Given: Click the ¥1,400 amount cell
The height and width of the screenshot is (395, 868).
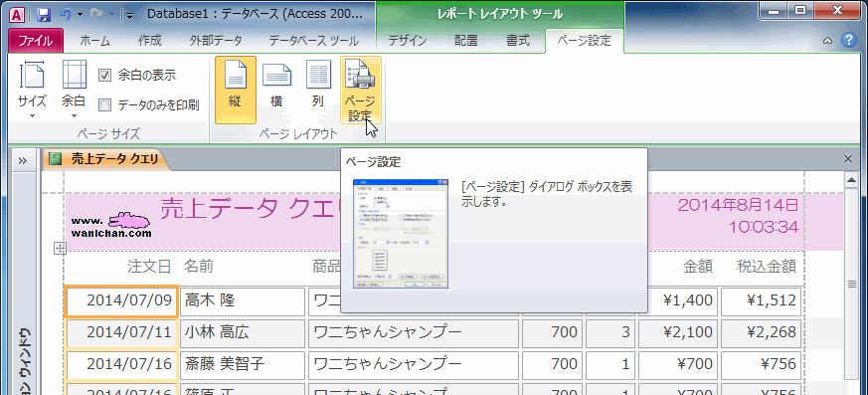Looking at the screenshot, I should (x=682, y=301).
